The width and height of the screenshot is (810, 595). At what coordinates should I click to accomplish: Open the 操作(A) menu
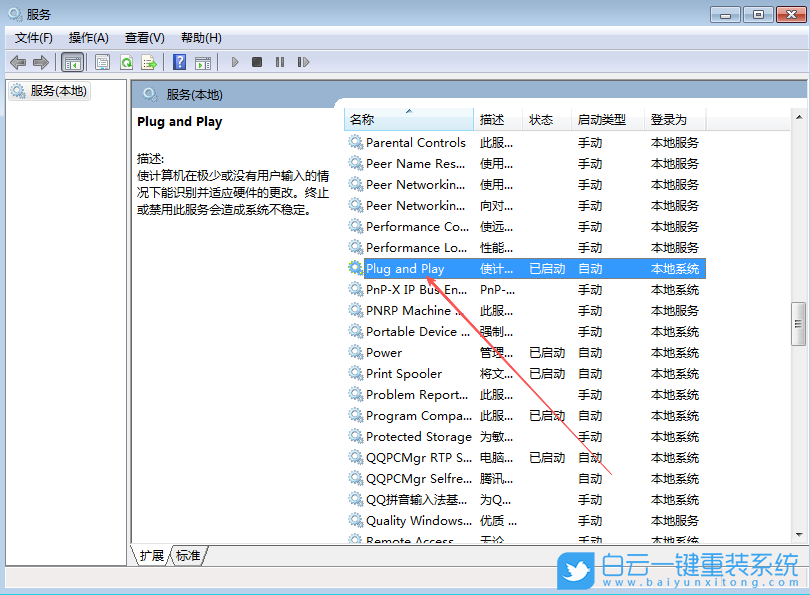(x=88, y=37)
